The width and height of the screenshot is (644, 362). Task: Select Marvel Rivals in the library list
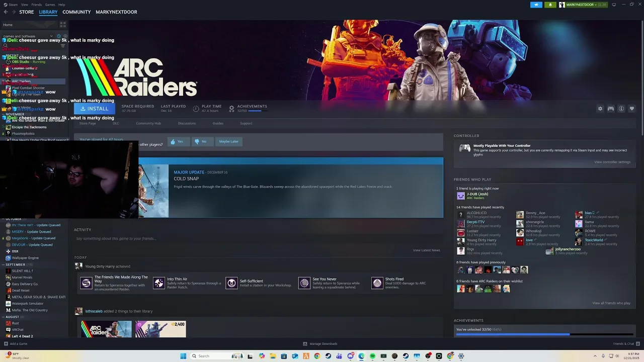coord(22,278)
